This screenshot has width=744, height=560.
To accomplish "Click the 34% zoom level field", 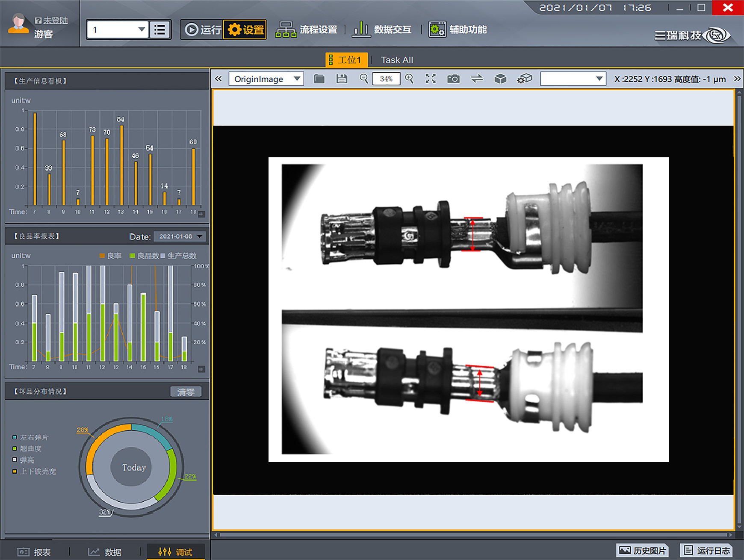I will point(386,79).
